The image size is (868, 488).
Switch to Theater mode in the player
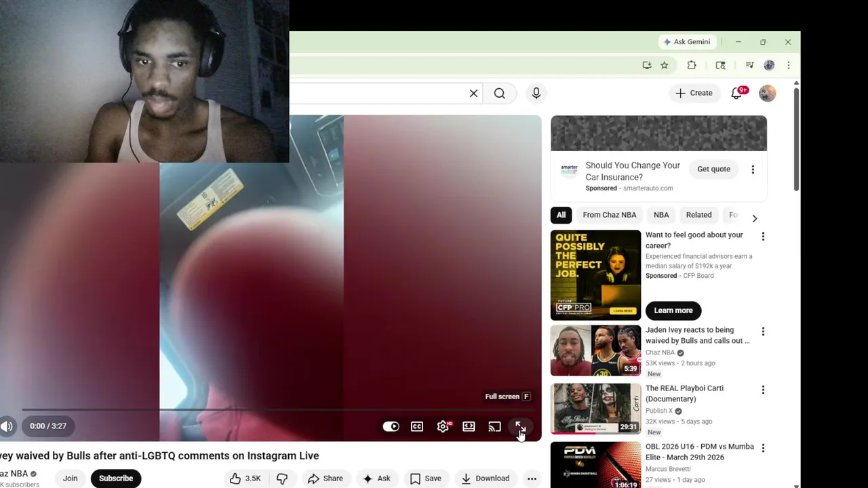(x=469, y=426)
